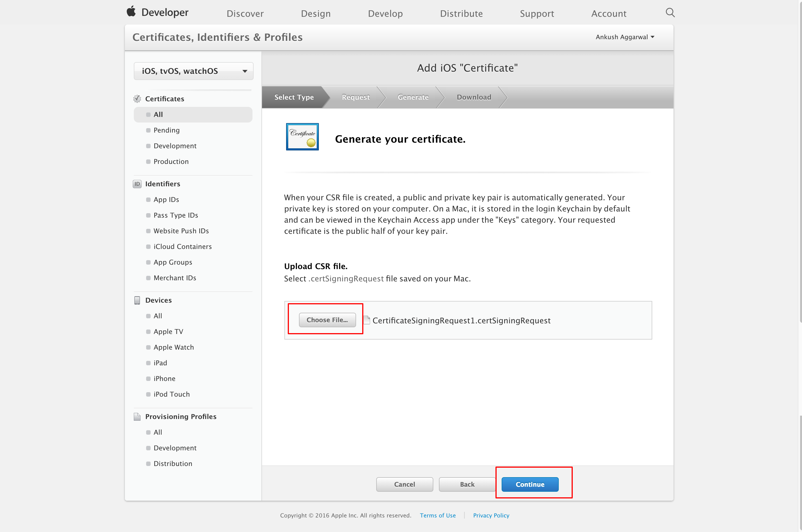This screenshot has width=802, height=532.
Task: Open the Terms of Use link
Action: click(438, 515)
